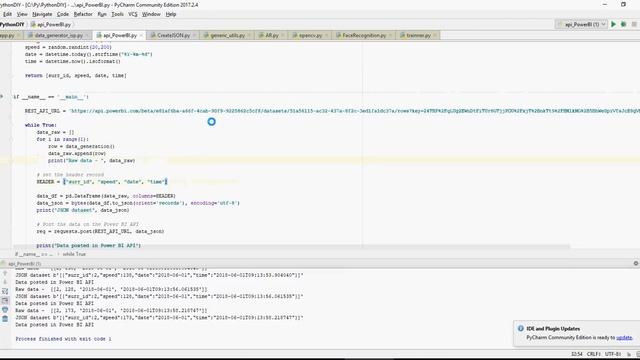640x360 pixels.
Task: Select the api_PowerBI.py editor tab
Action: (119, 36)
